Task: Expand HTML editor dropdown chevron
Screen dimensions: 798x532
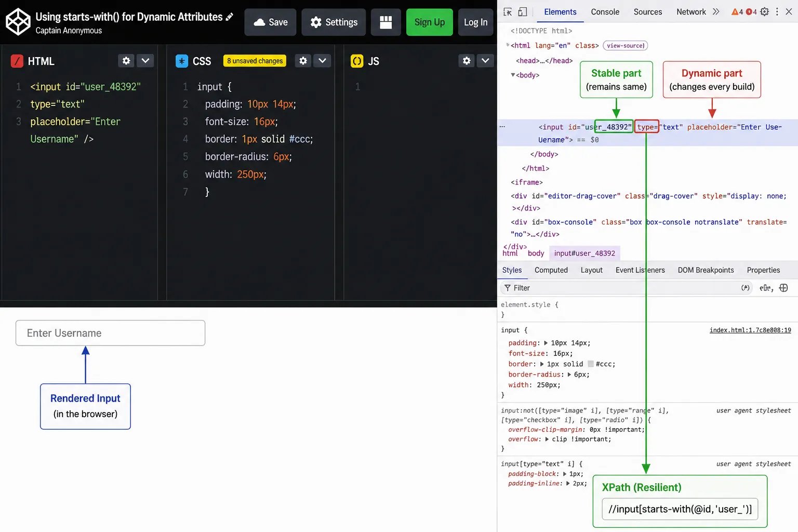Action: click(145, 61)
